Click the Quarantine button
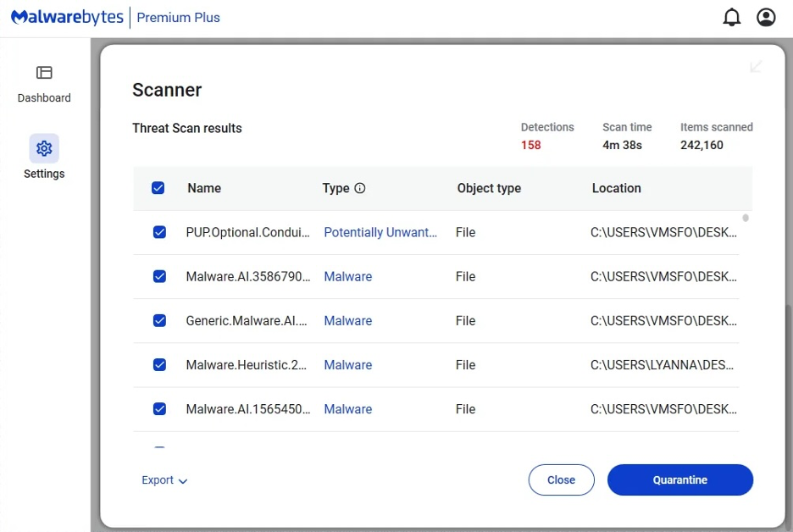This screenshot has width=793, height=532. (680, 480)
